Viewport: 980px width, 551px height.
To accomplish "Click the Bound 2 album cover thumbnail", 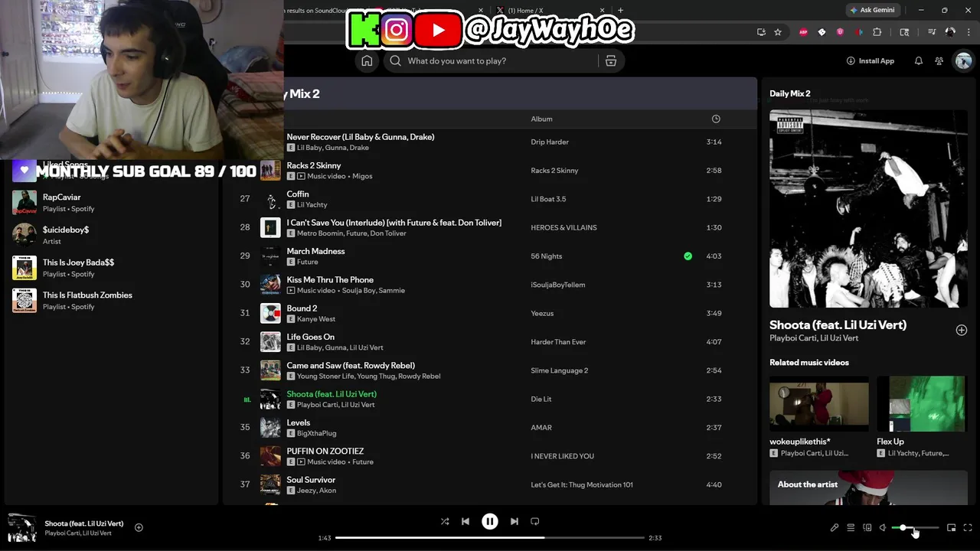I will [x=270, y=313].
